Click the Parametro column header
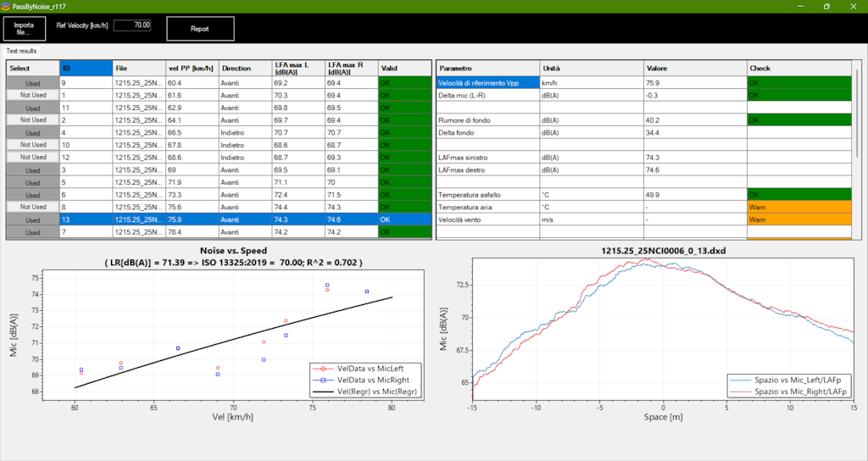 coord(487,68)
